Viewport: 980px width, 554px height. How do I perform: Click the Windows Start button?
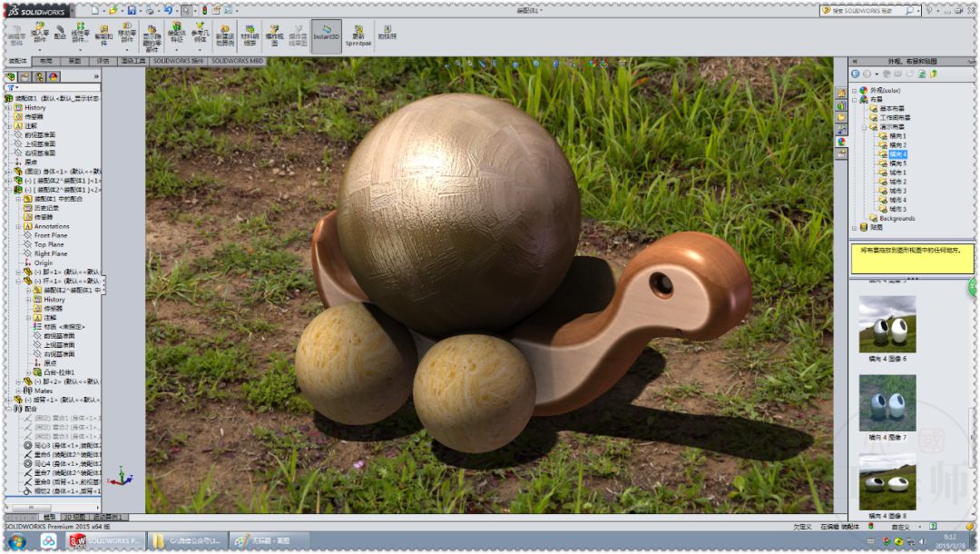16,541
